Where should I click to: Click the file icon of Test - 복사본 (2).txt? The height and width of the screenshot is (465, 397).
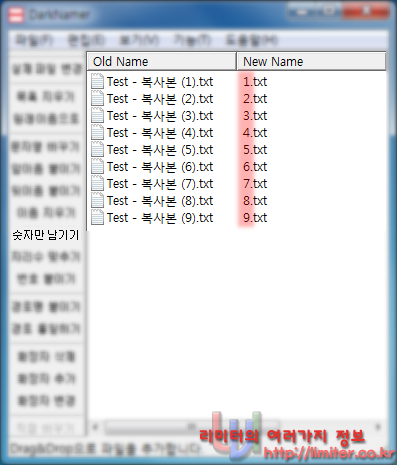coord(97,99)
